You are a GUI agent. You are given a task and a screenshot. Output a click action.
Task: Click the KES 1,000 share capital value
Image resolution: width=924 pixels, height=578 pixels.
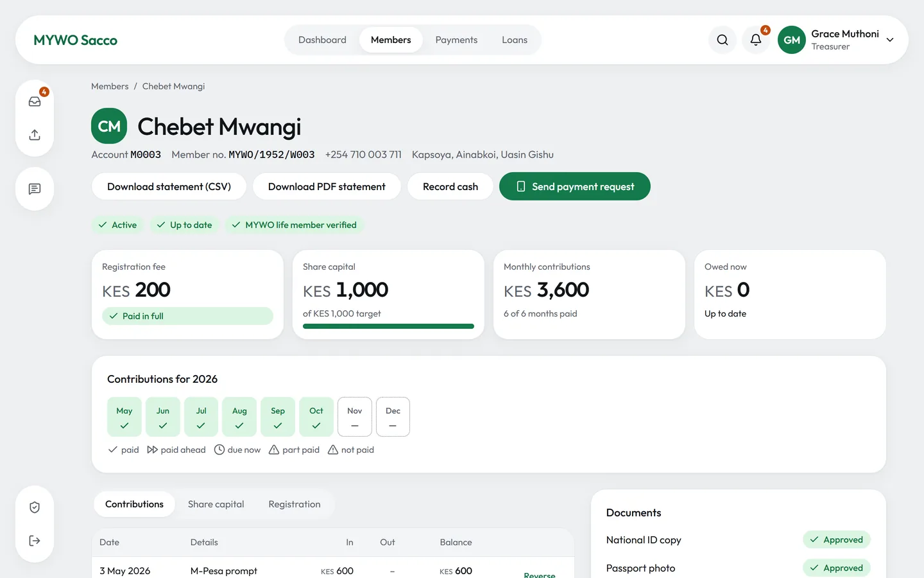346,290
